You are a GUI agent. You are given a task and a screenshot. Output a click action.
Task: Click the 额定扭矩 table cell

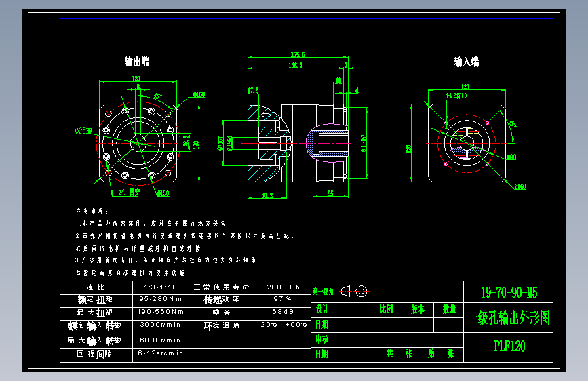pyautogui.click(x=96, y=300)
